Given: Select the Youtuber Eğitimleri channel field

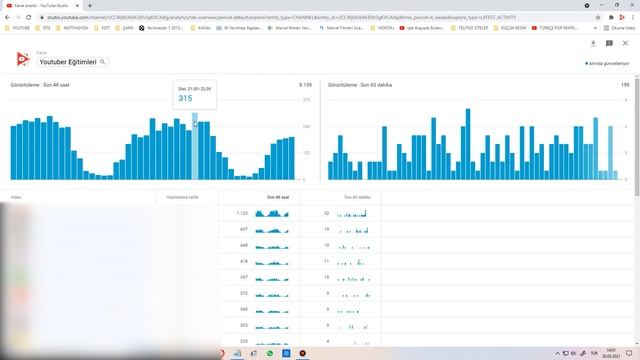Looking at the screenshot, I should (x=72, y=62).
